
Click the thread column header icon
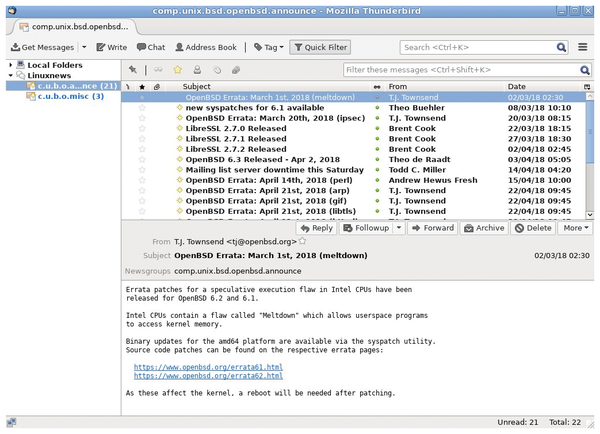tap(128, 86)
